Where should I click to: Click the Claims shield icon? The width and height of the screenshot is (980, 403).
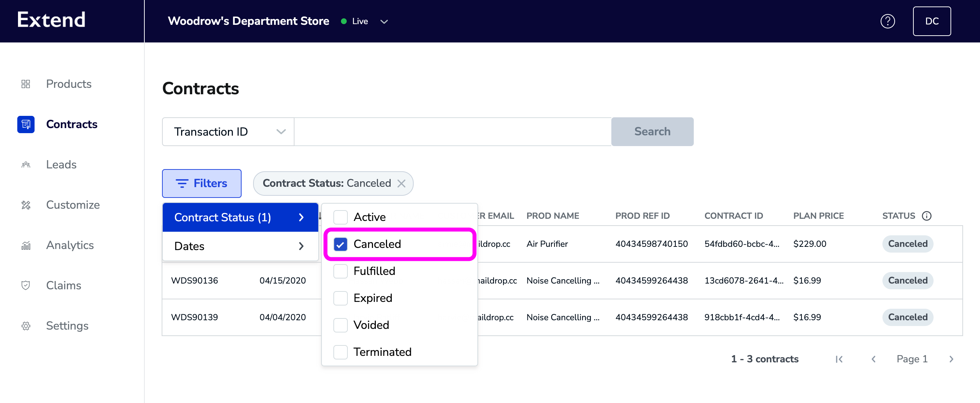26,286
